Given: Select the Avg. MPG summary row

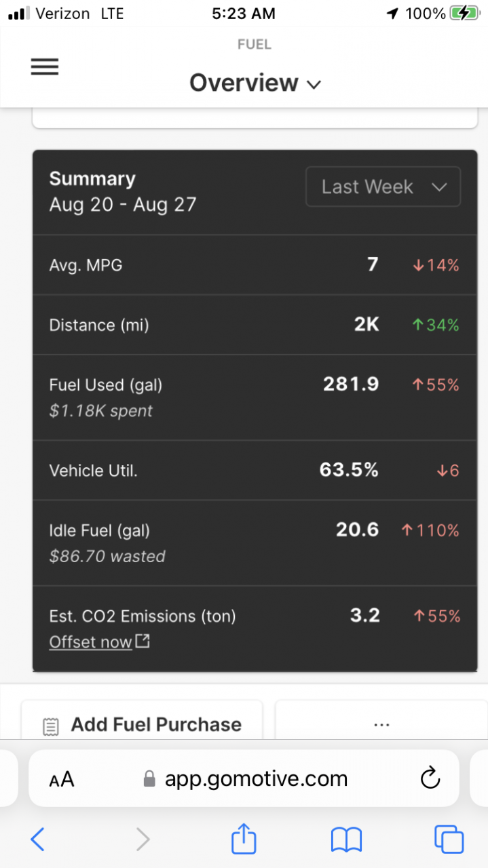Looking at the screenshot, I should click(x=255, y=265).
